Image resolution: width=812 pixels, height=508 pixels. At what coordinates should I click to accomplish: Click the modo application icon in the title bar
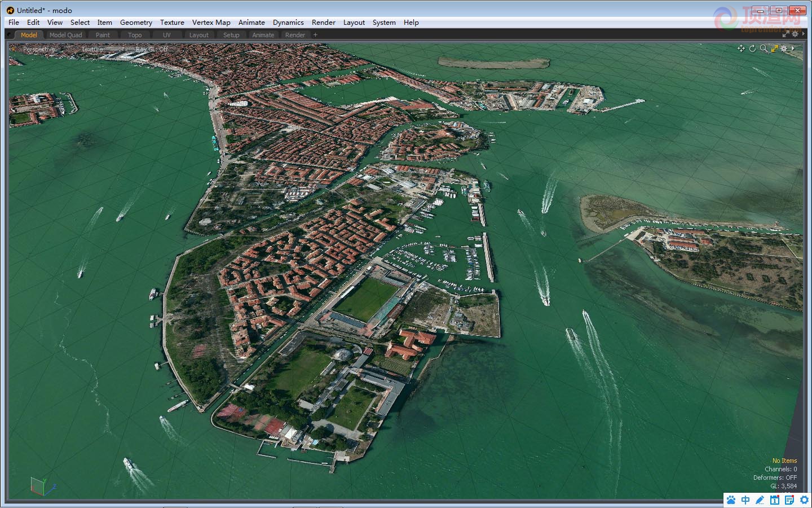click(x=10, y=10)
